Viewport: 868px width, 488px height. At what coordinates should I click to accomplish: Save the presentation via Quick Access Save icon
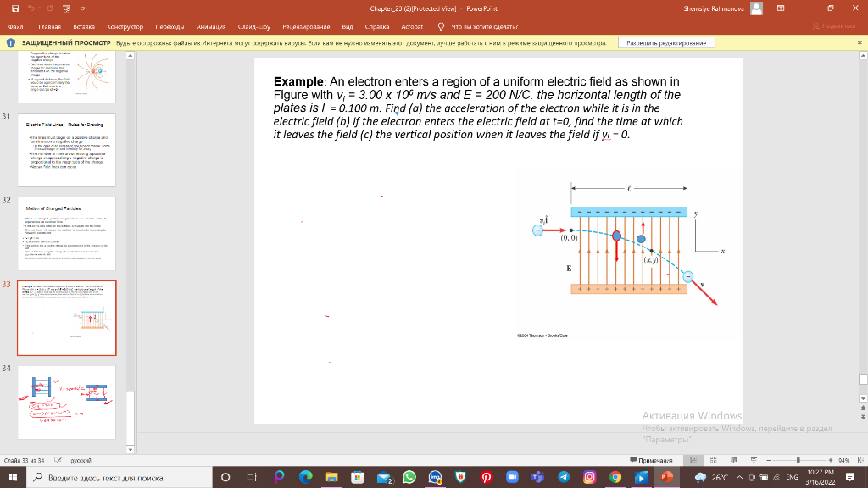coord(15,8)
